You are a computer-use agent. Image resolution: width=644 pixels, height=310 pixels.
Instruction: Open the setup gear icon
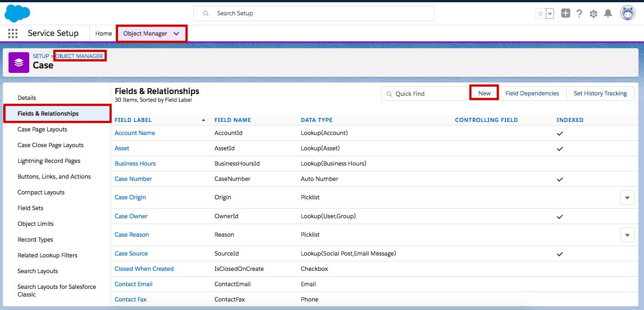tap(594, 13)
